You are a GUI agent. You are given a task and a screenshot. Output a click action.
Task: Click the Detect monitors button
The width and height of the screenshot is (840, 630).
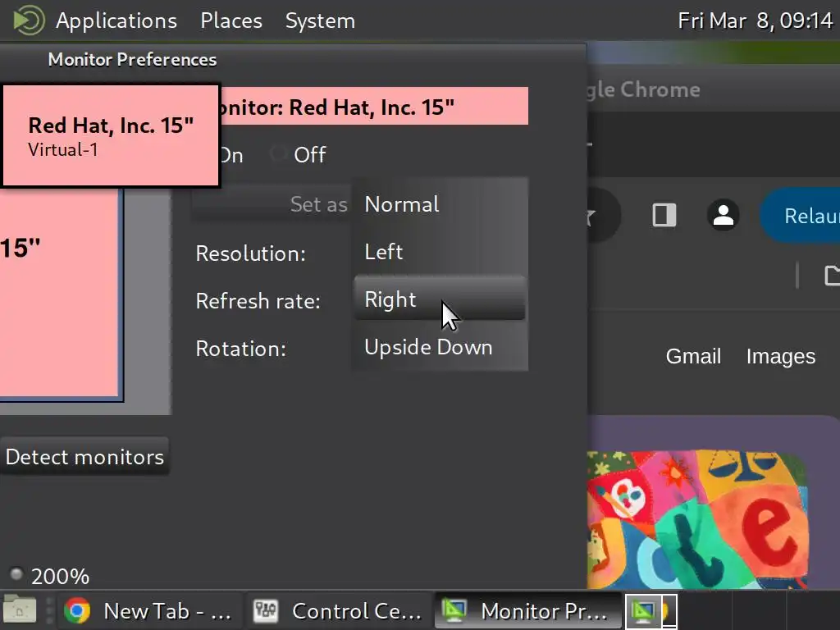click(84, 457)
